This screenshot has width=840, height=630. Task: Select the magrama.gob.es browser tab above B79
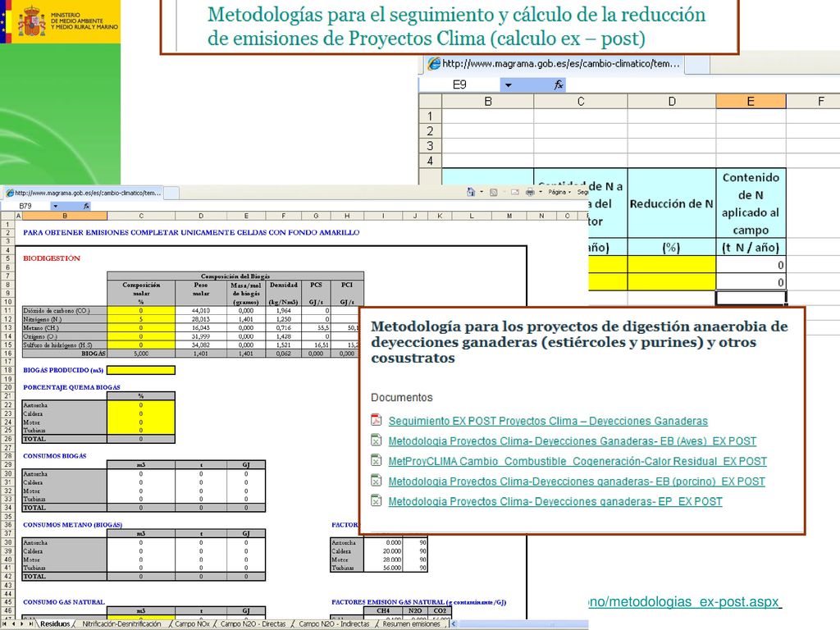point(84,193)
